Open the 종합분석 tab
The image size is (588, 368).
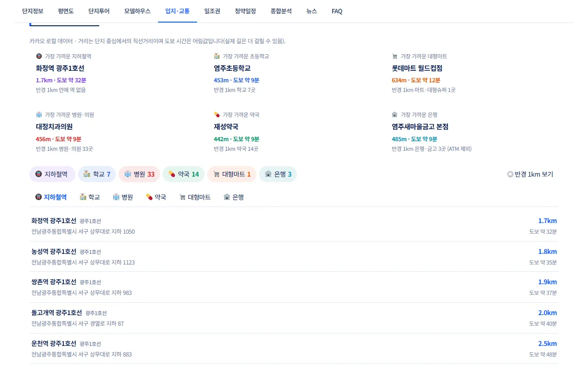[281, 11]
